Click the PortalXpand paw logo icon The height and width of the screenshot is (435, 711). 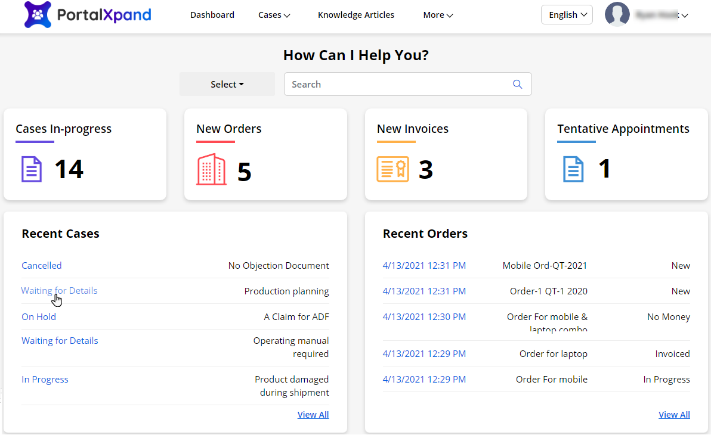click(35, 16)
